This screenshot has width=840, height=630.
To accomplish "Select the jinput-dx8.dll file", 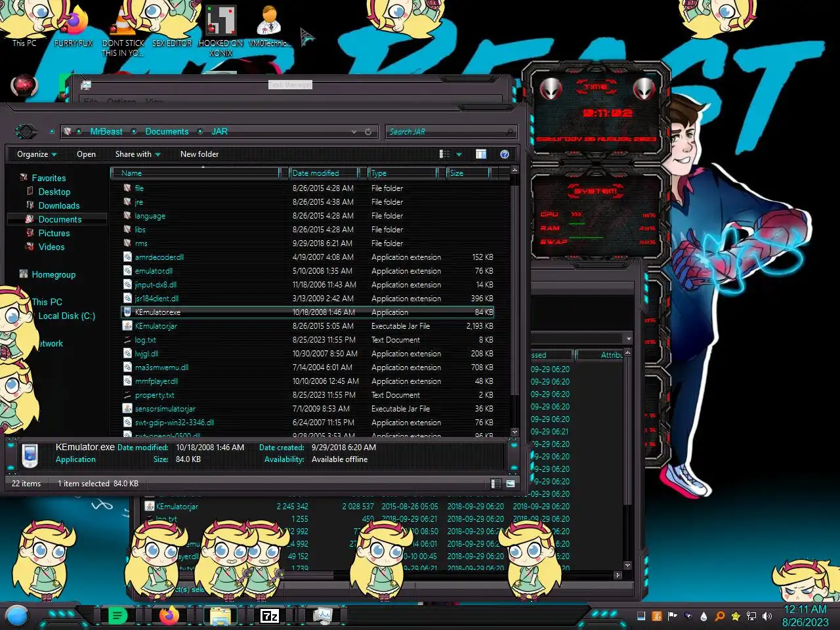I will click(x=156, y=284).
